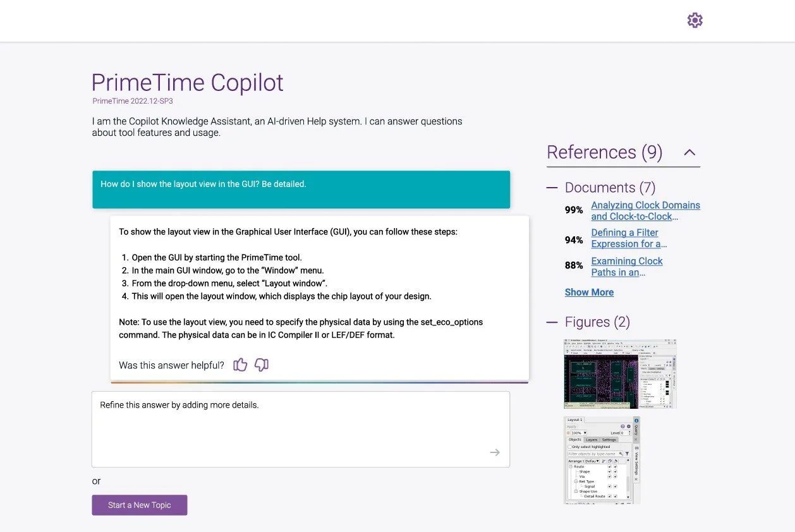The image size is (795, 532).
Task: Click the 99% relevance score
Action: click(x=574, y=210)
